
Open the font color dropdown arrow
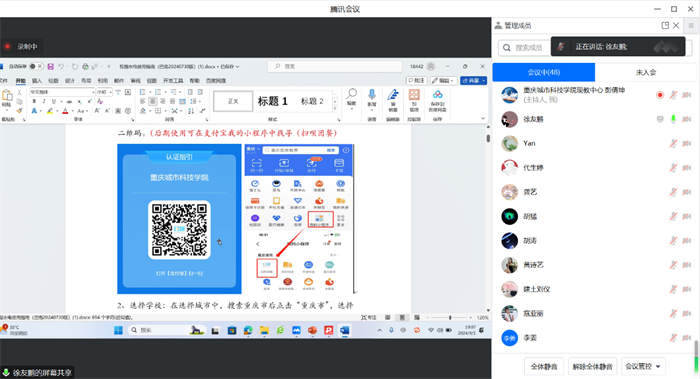pyautogui.click(x=72, y=111)
